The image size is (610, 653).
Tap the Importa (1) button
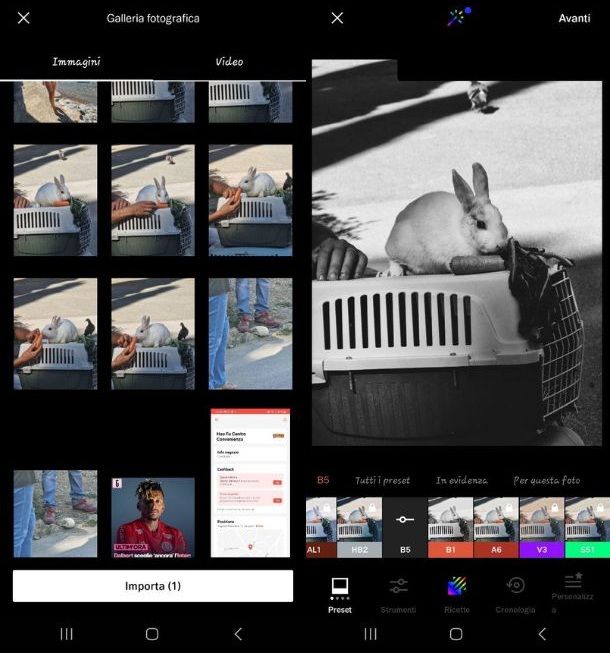pyautogui.click(x=153, y=586)
